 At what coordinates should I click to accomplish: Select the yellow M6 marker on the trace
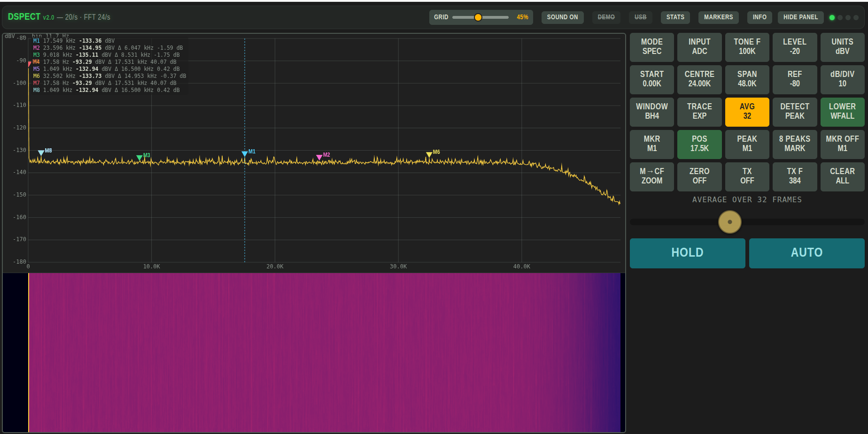tap(429, 154)
